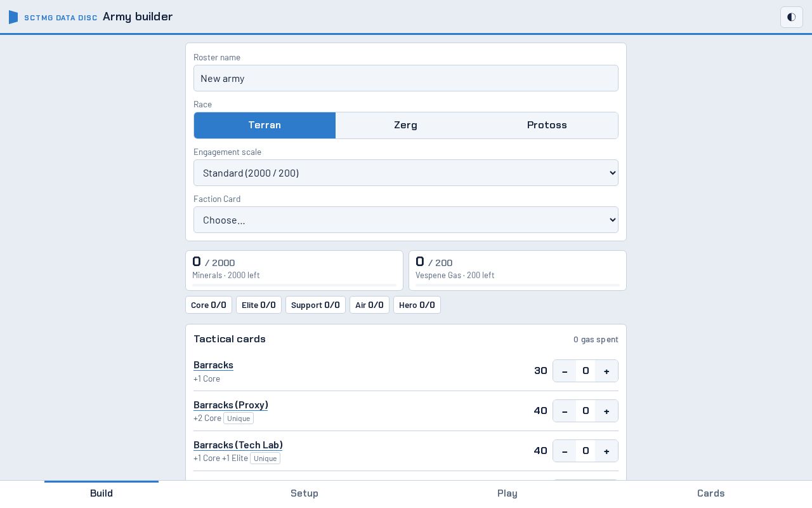
Task: Decrease Barracks (Proxy) count
Action: pyautogui.click(x=565, y=411)
